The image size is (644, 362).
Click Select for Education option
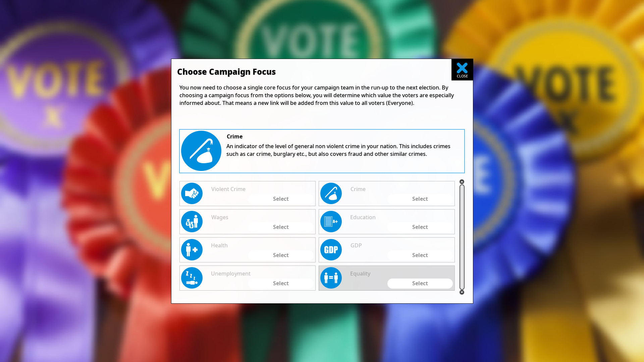pos(420,227)
